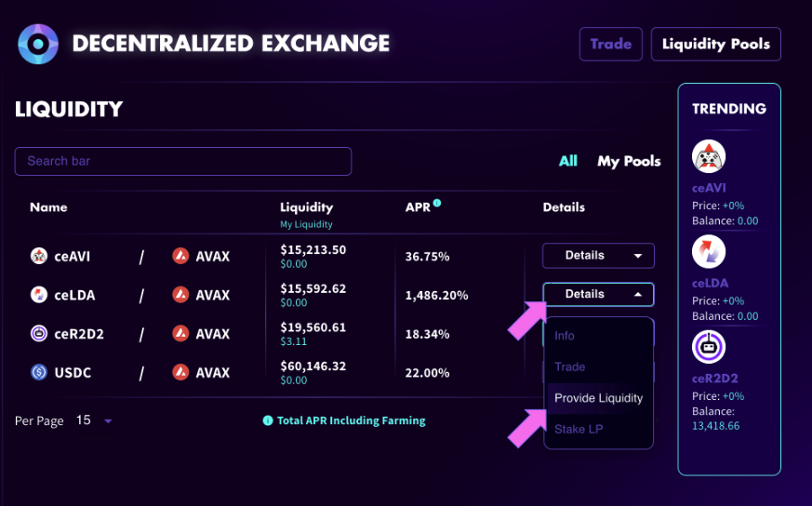Click the ceLDA token icon in pool list

tap(39, 295)
